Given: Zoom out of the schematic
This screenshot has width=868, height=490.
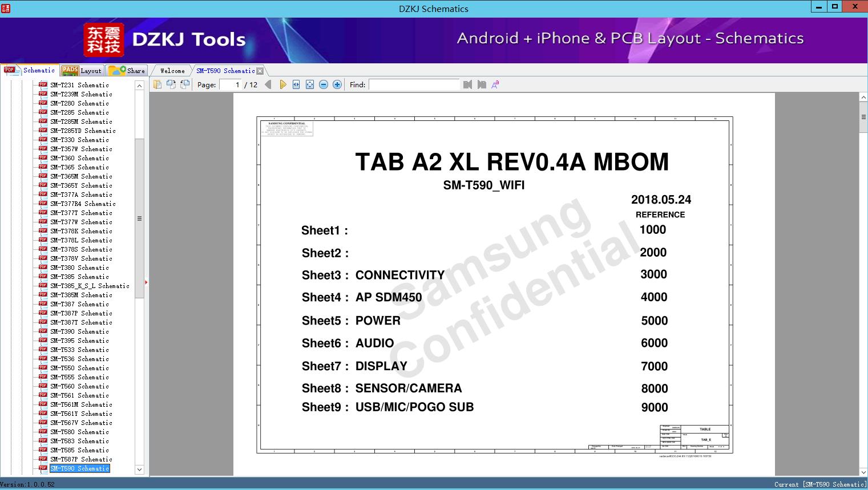Looking at the screenshot, I should pos(324,84).
